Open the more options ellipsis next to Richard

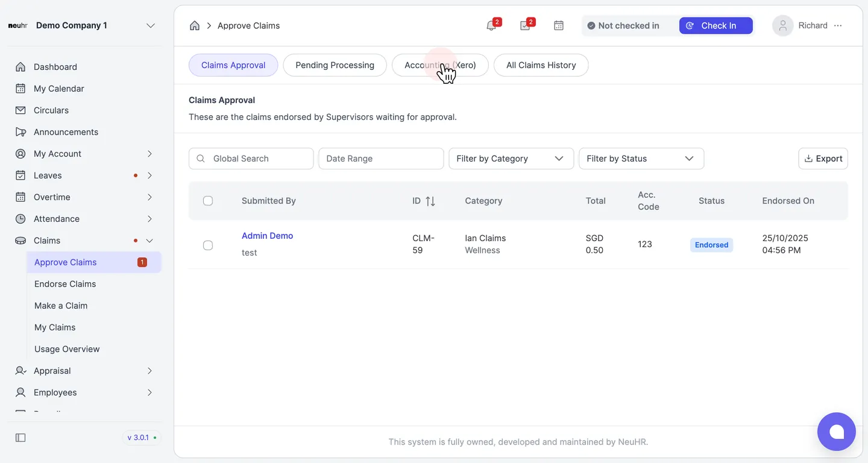[x=838, y=25]
